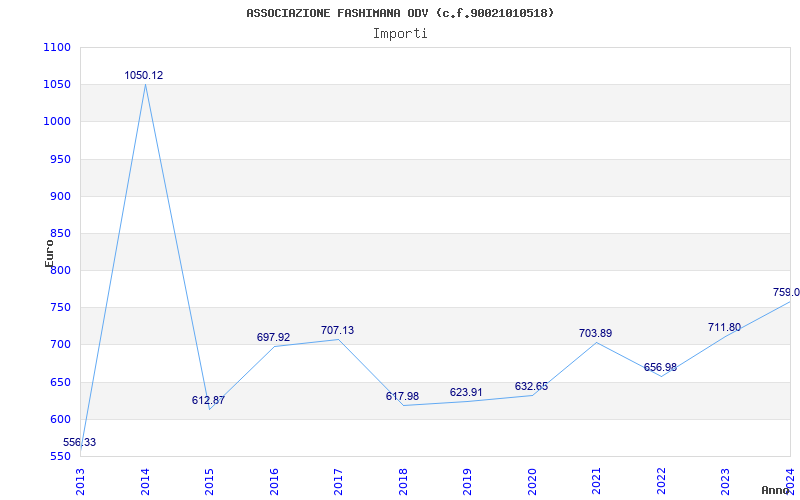
Task: Select the 1050 y-axis tick label
Action: (x=57, y=85)
